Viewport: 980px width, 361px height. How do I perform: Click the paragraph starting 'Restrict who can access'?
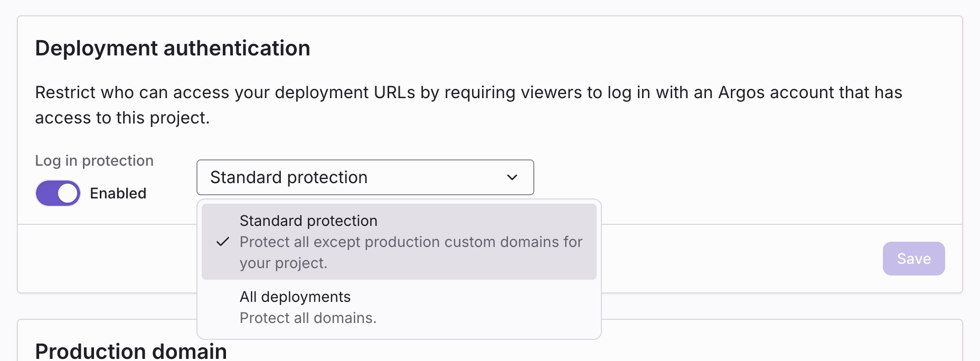pyautogui.click(x=468, y=105)
